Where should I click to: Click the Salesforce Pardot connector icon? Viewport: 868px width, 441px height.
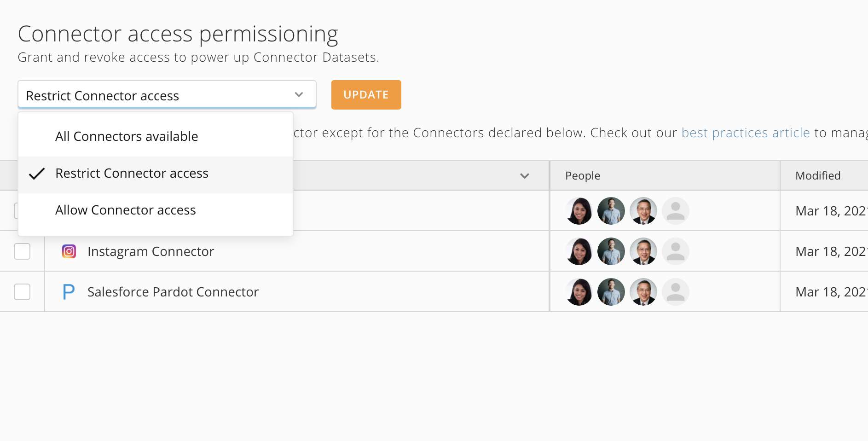(x=69, y=291)
